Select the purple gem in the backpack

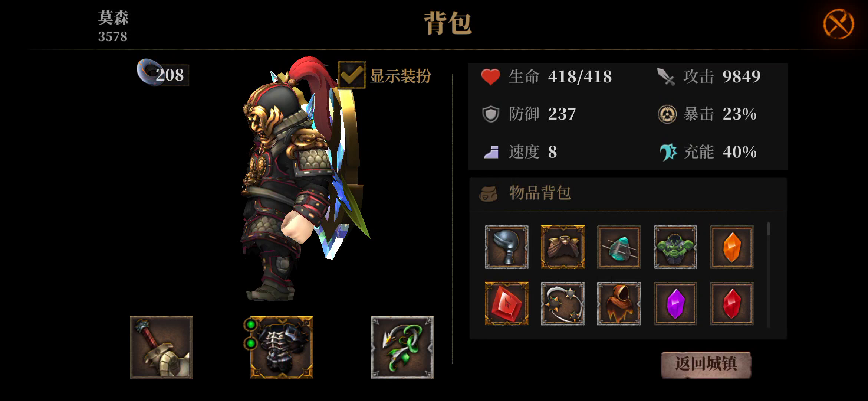tap(675, 303)
